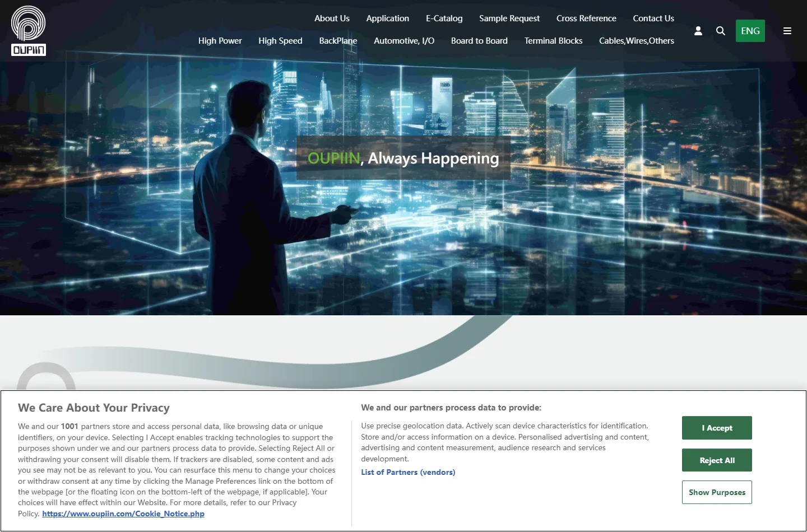This screenshot has height=532, width=807.
Task: Open the Cookie_Notice.php policy link
Action: (x=123, y=514)
